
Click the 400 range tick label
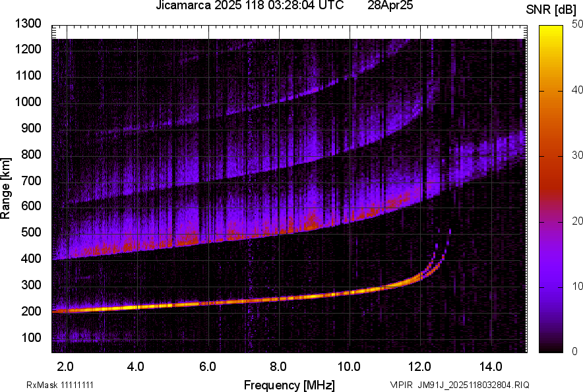click(31, 258)
